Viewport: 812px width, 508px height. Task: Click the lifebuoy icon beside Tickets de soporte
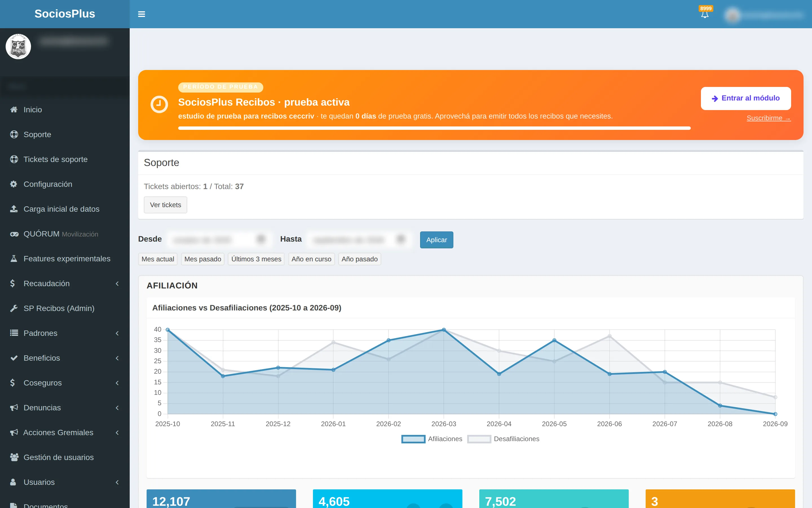click(x=14, y=159)
